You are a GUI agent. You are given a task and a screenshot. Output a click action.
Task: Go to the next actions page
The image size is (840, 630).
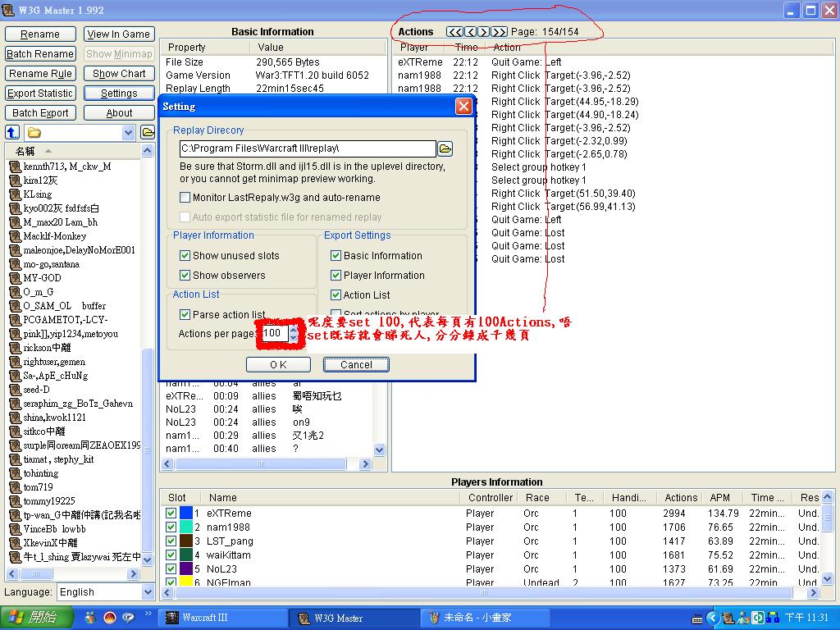tap(484, 32)
